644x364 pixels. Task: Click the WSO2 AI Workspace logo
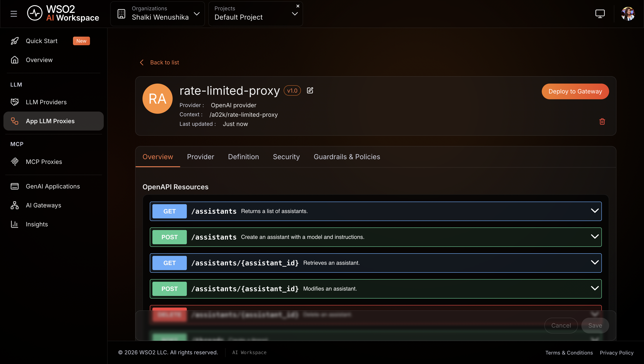point(63,13)
